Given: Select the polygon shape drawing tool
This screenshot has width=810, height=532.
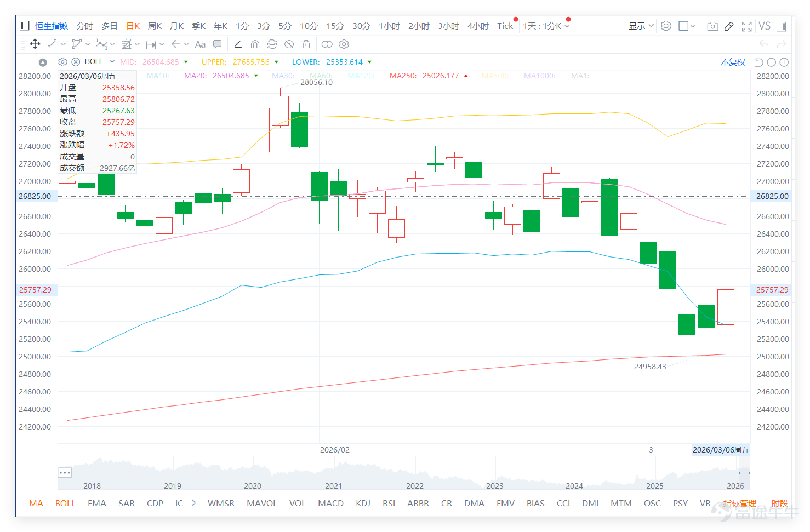Looking at the screenshot, I should pyautogui.click(x=77, y=44).
